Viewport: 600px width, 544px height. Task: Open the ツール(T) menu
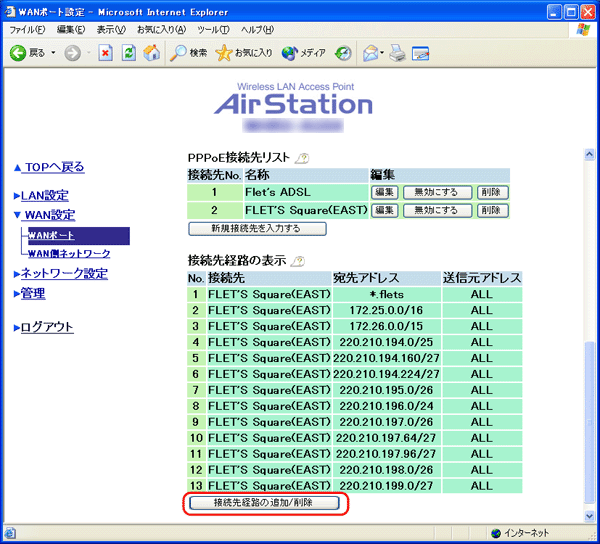[213, 30]
